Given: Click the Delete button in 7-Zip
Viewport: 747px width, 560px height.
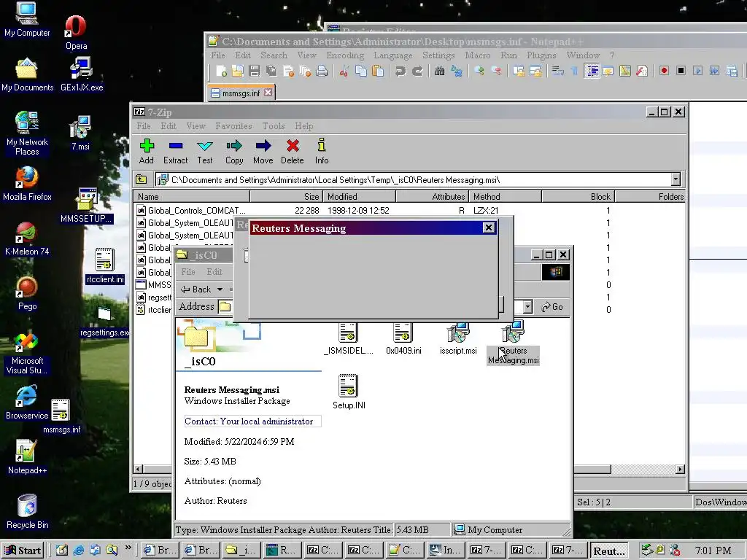Looking at the screenshot, I should tap(292, 152).
